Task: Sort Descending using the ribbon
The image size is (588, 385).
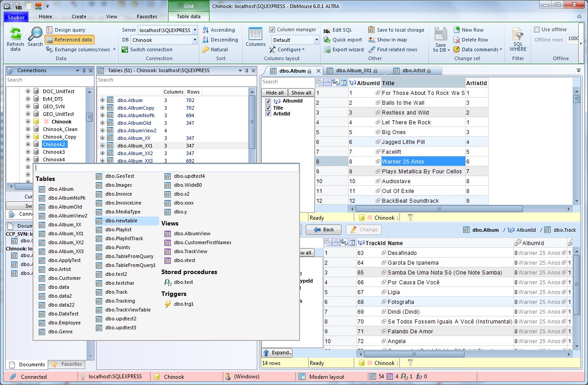Action: (220, 40)
